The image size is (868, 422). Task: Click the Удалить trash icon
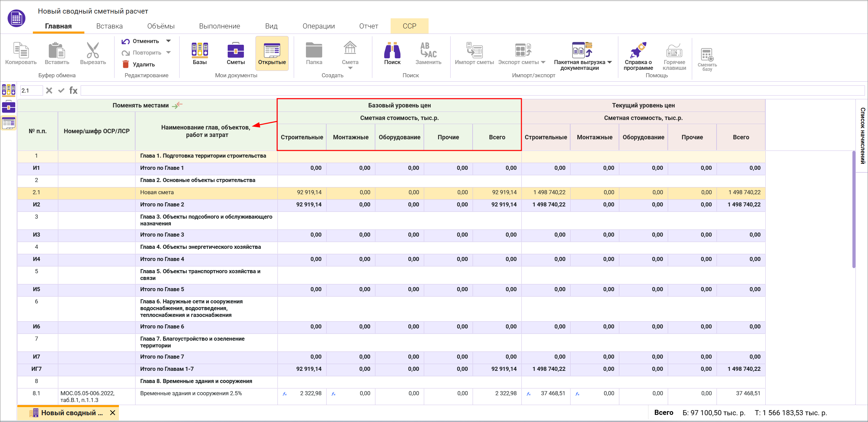click(126, 64)
